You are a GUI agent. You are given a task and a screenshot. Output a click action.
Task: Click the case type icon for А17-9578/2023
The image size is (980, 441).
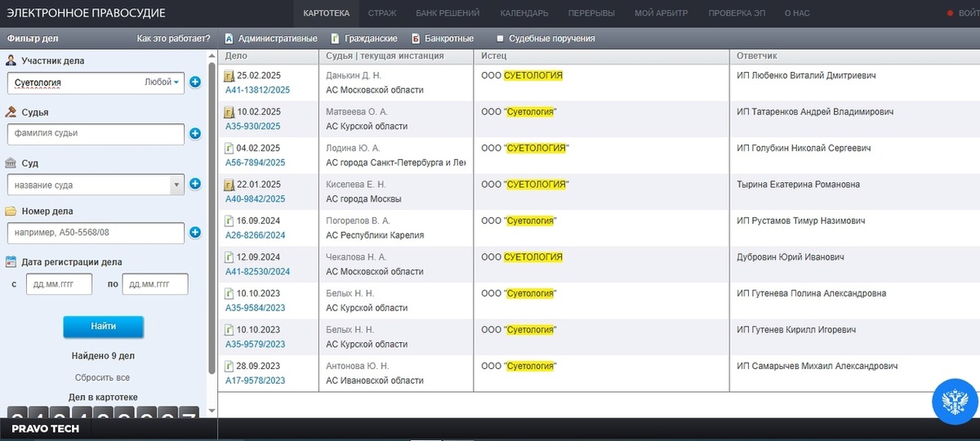pos(229,367)
